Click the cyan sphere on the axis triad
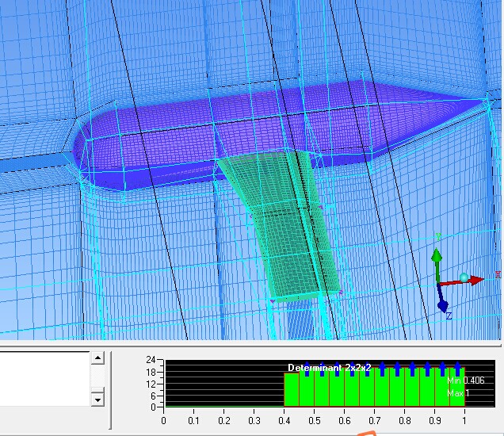 pos(464,277)
